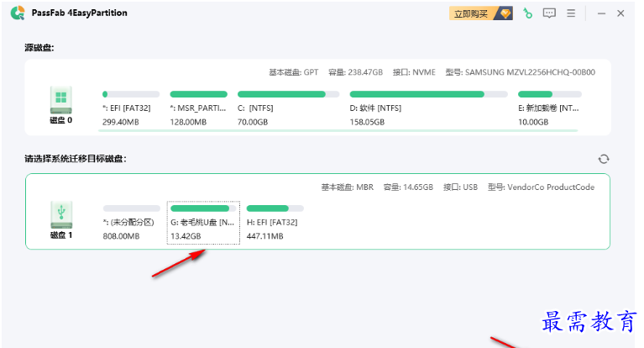Select the D: 软件 [NTFS] partition
The height and width of the screenshot is (348, 644).
[x=428, y=108]
